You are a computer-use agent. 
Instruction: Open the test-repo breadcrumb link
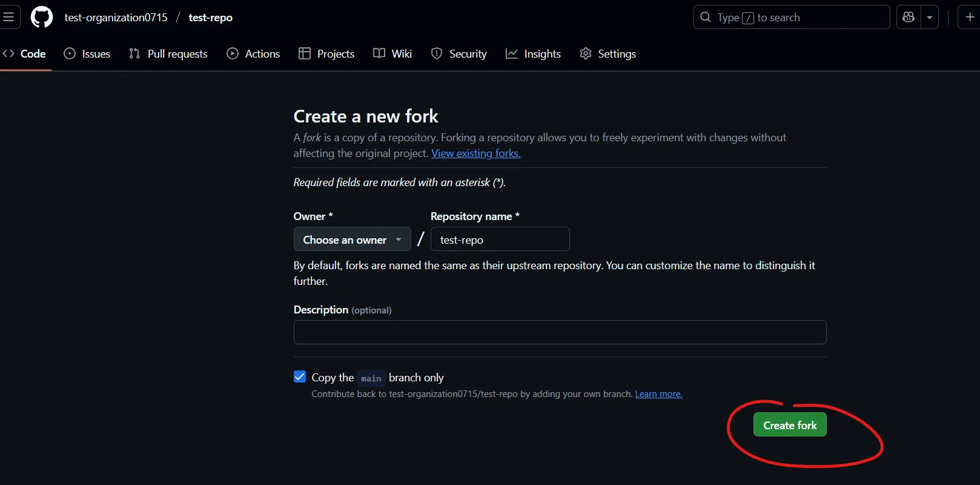coord(211,18)
